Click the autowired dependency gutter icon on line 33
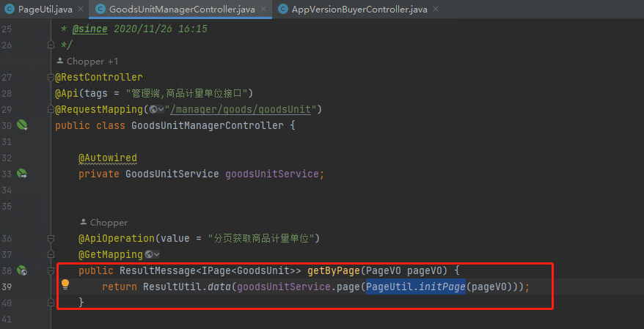 pyautogui.click(x=22, y=174)
